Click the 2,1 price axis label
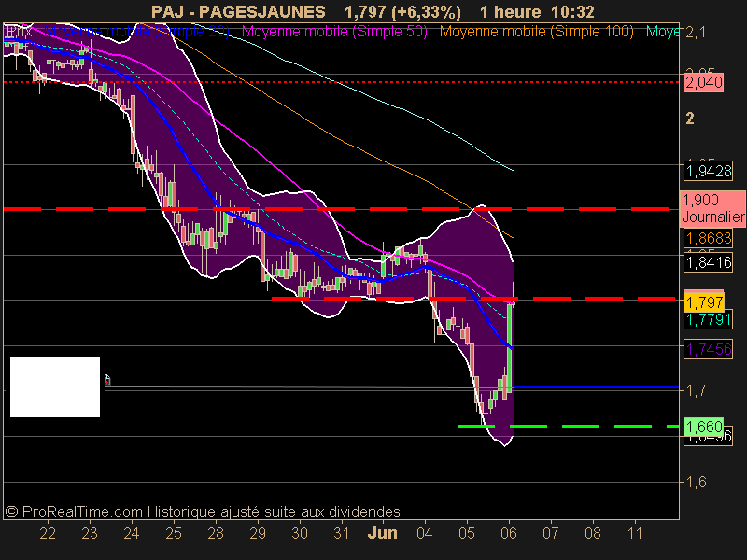The image size is (747, 560). (x=696, y=33)
